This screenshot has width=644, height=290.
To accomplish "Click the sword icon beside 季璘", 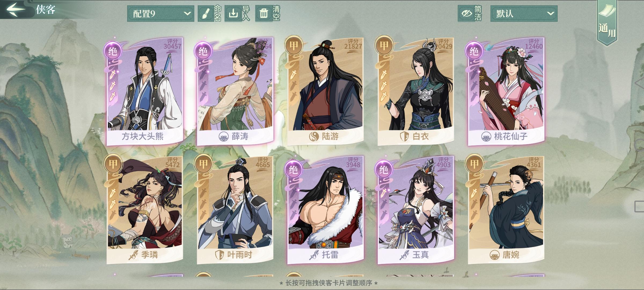I will pyautogui.click(x=133, y=255).
